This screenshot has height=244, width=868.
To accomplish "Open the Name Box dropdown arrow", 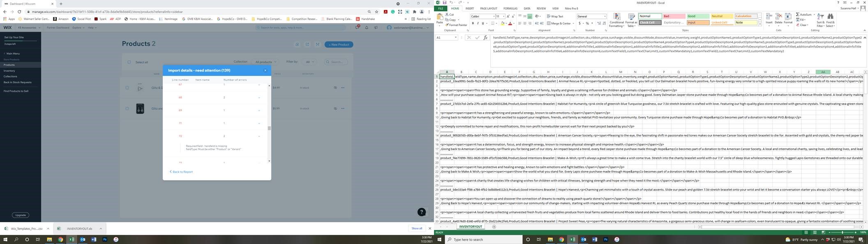I will [x=456, y=37].
